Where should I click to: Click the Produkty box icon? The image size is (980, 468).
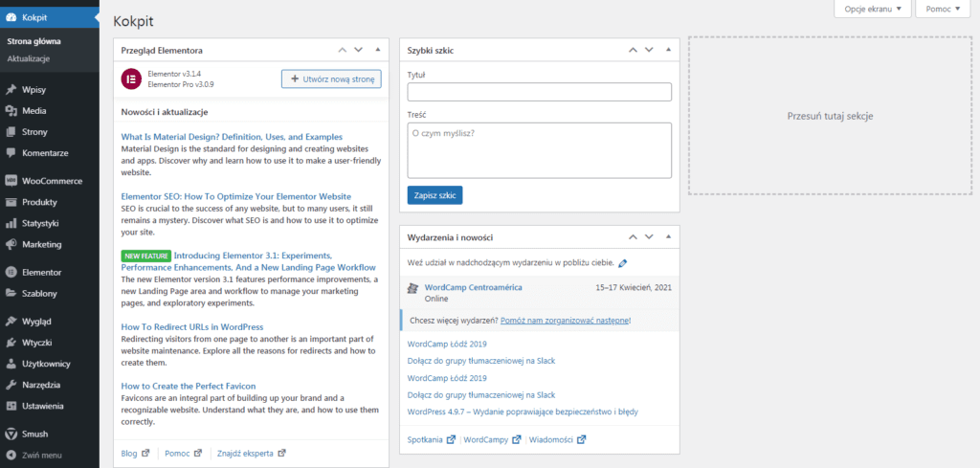(x=11, y=202)
